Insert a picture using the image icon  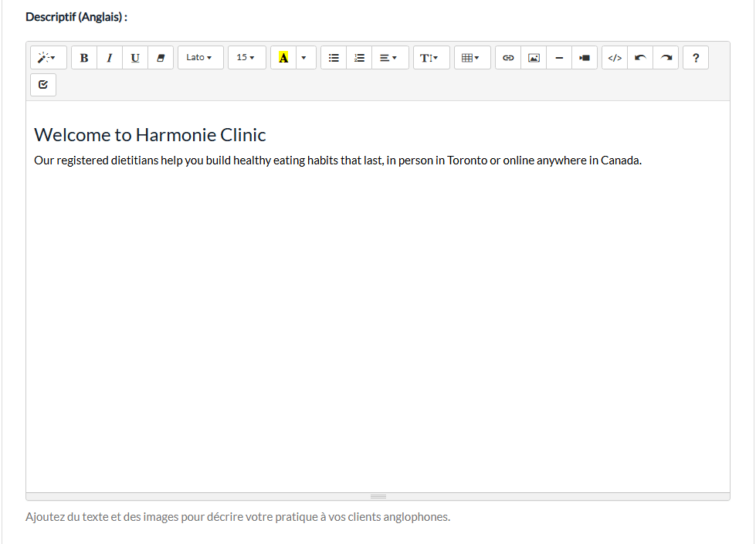534,58
